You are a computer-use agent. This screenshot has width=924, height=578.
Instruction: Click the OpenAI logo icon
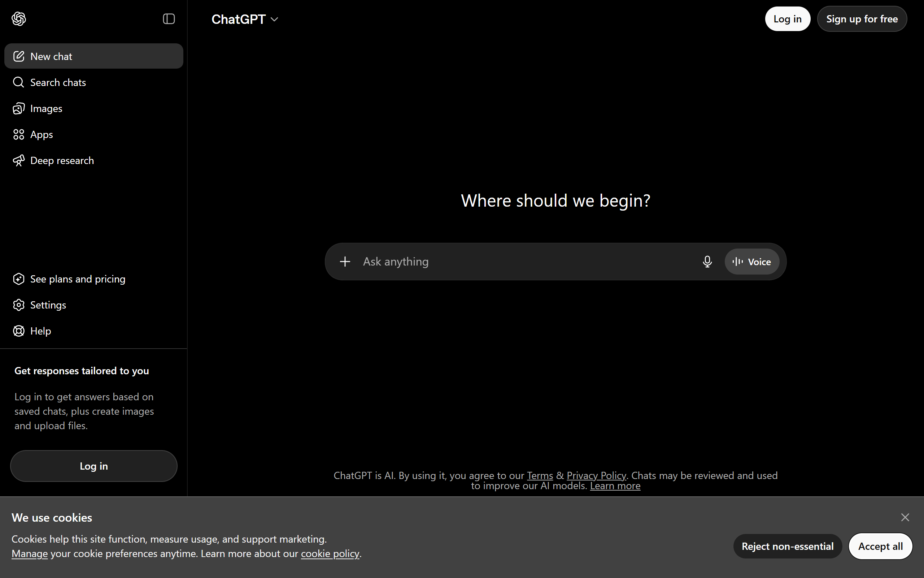click(19, 19)
